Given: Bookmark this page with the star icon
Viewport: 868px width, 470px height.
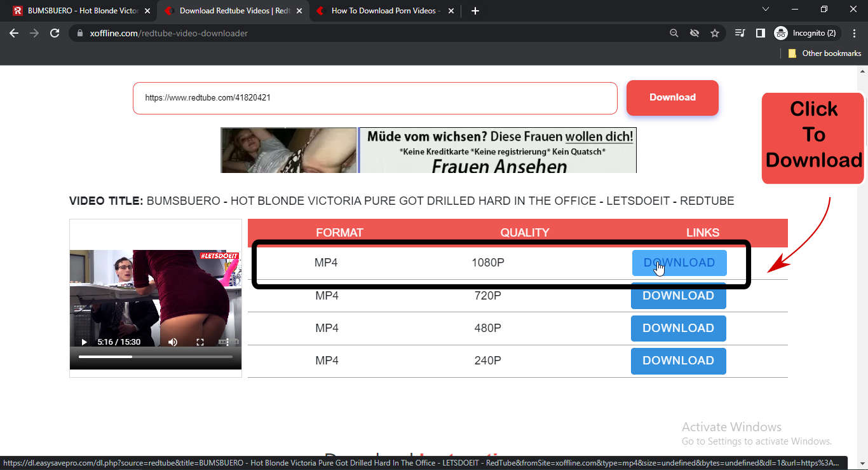Looking at the screenshot, I should [715, 33].
